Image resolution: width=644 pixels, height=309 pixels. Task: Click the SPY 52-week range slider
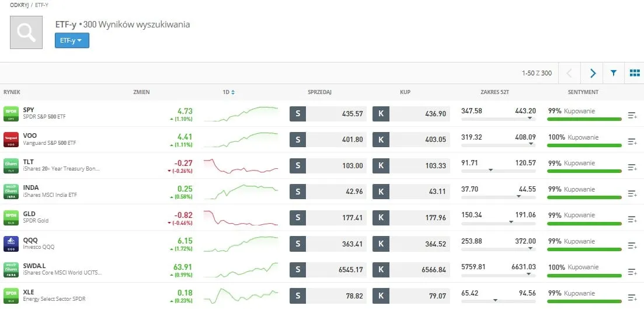[499, 119]
